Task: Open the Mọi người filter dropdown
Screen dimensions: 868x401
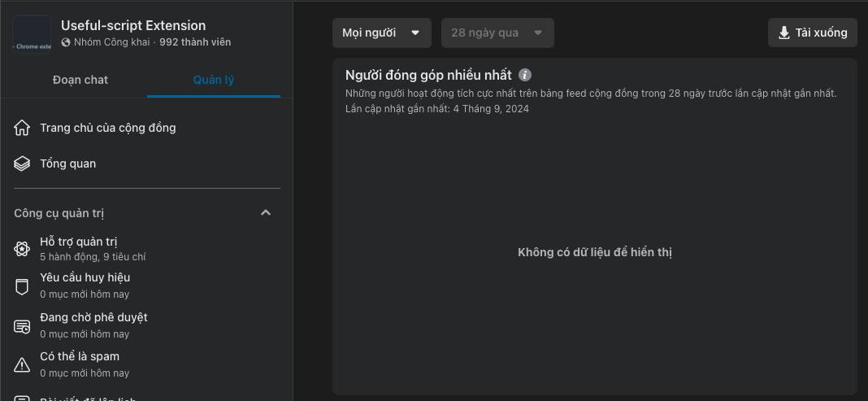Action: pyautogui.click(x=382, y=33)
